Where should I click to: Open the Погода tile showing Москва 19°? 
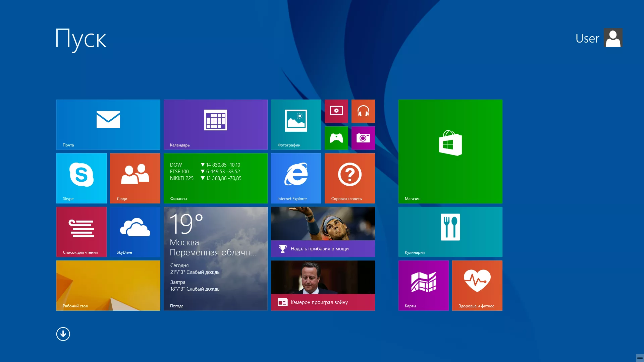click(x=215, y=259)
